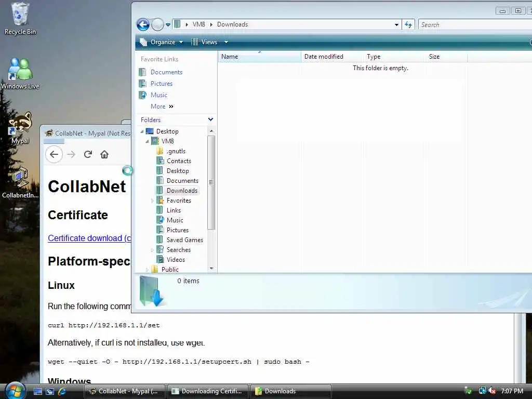The height and width of the screenshot is (399, 532).
Task: Open the recent pages dropdown arrow in Explorer
Action: [168, 25]
